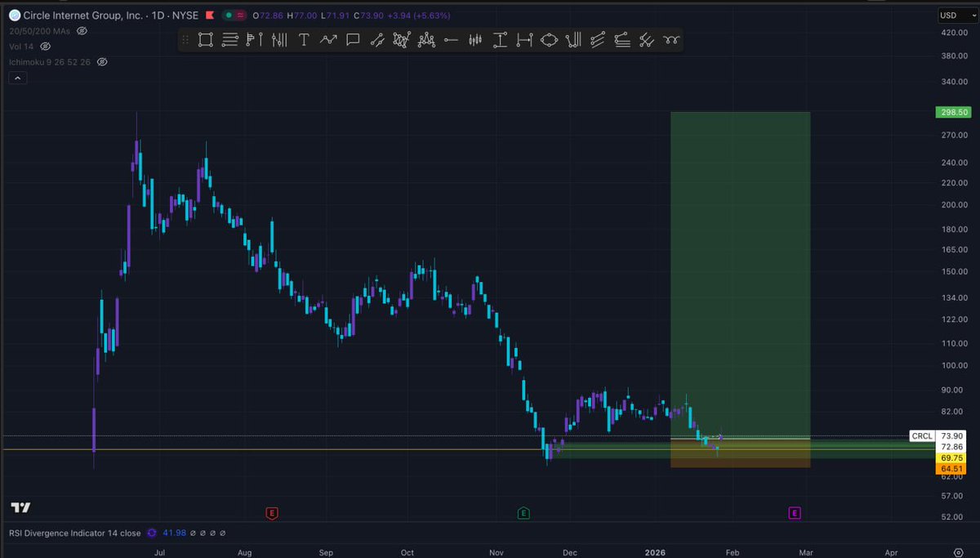Select the candlestick bars pattern tool
The height and width of the screenshot is (558, 980).
pos(475,39)
